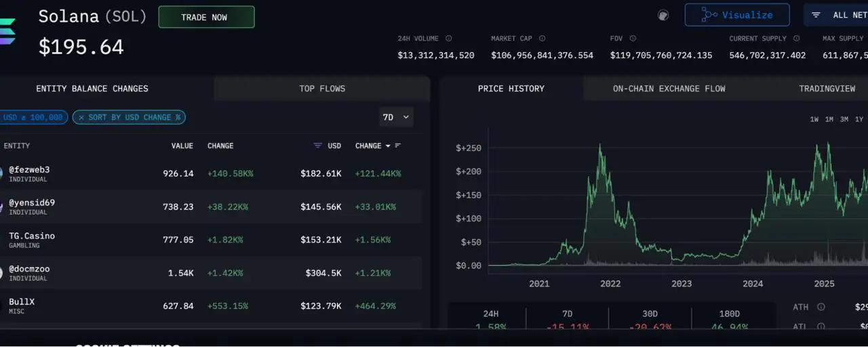Switch to the Top Flows tab
Viewport: 868px width, 347px height.
[x=322, y=89]
